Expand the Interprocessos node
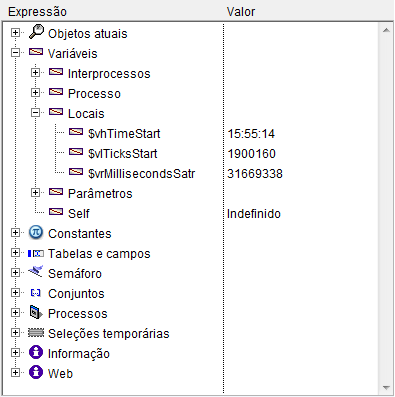Viewport: 395px width, 397px height. point(35,72)
